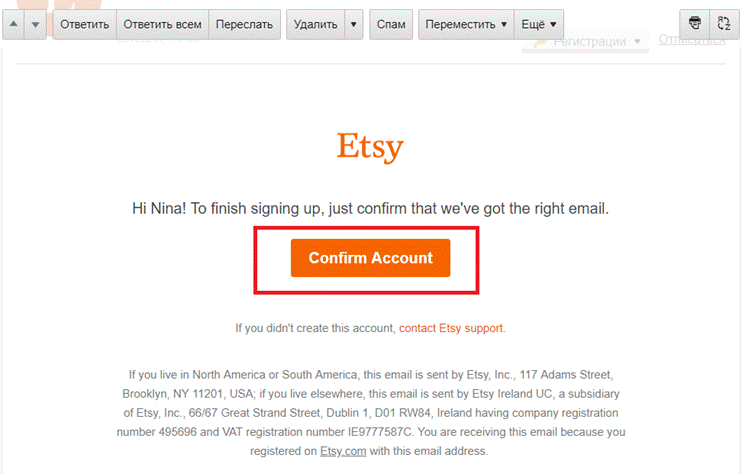755x474 pixels.
Task: Click the translate icon in toolbar
Action: (724, 24)
